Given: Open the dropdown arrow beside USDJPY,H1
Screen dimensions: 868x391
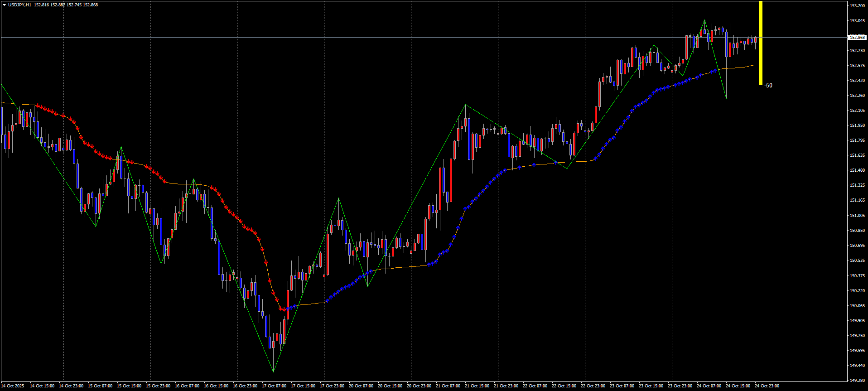Looking at the screenshot, I should (4, 5).
